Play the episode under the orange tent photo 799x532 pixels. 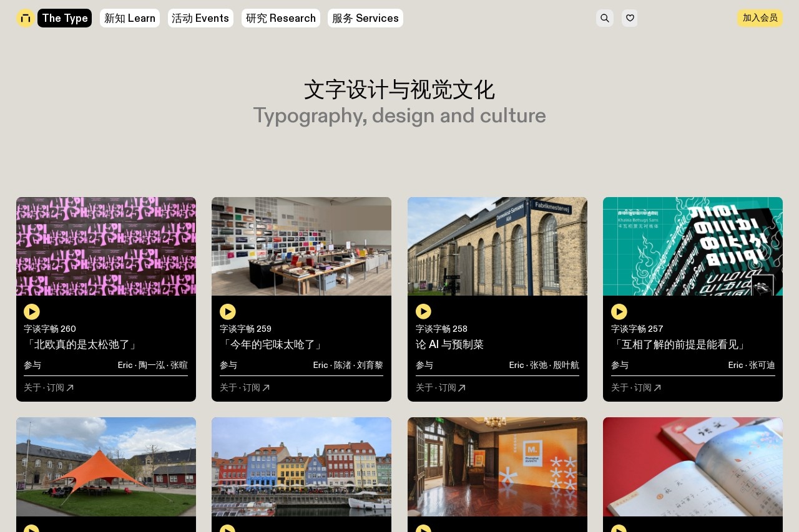point(32,528)
